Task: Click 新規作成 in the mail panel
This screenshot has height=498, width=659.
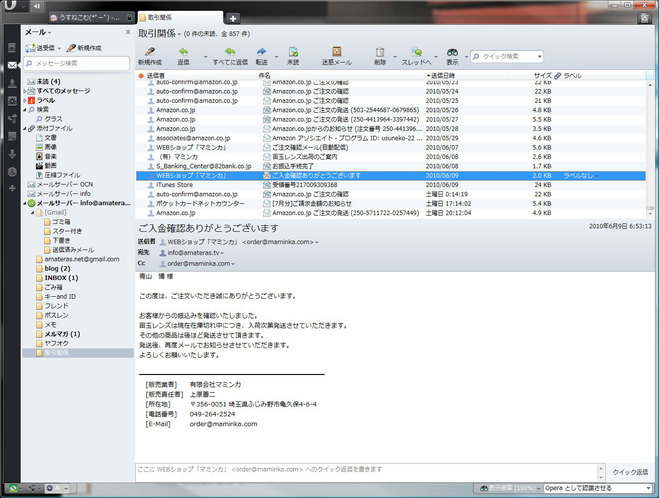Action: click(x=84, y=48)
